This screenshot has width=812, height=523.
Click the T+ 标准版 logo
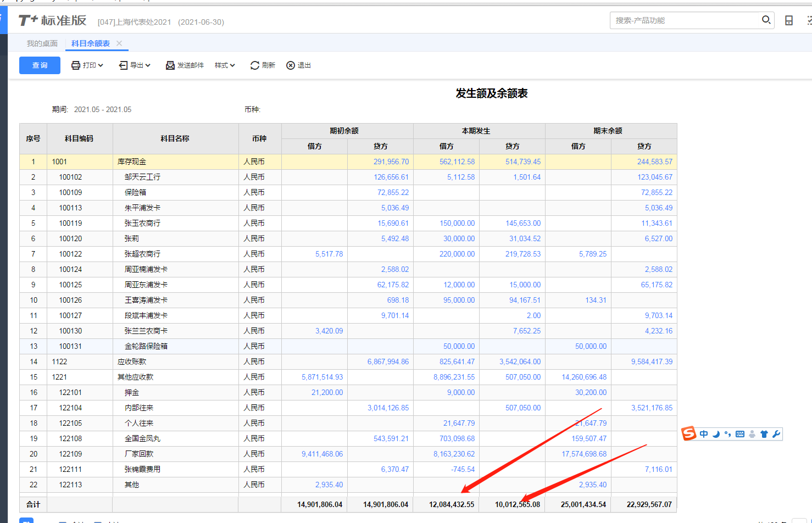52,20
